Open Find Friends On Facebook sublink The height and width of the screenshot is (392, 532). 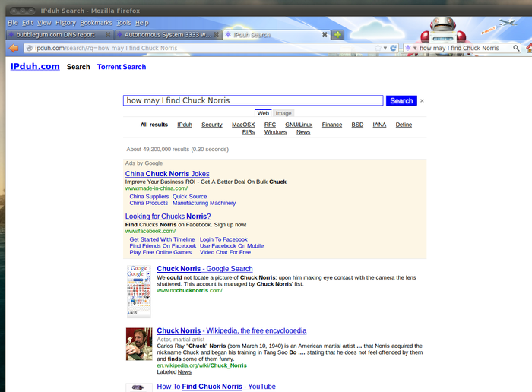coord(163,246)
